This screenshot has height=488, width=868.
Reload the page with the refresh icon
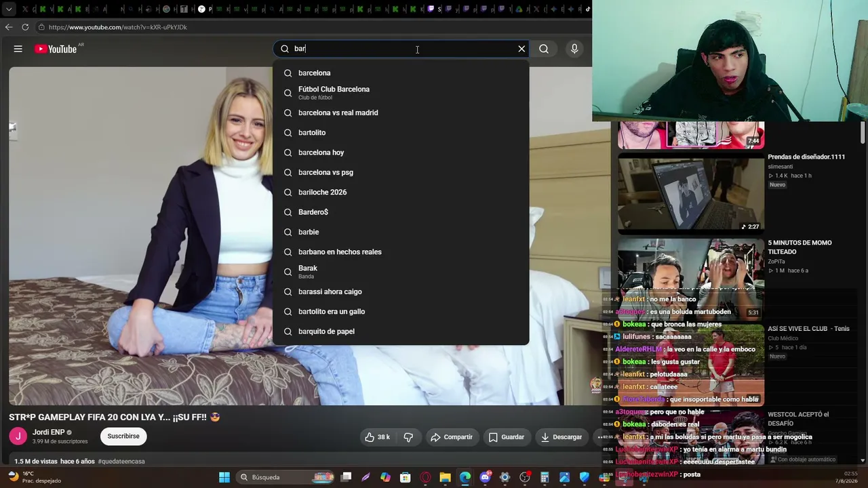point(25,27)
